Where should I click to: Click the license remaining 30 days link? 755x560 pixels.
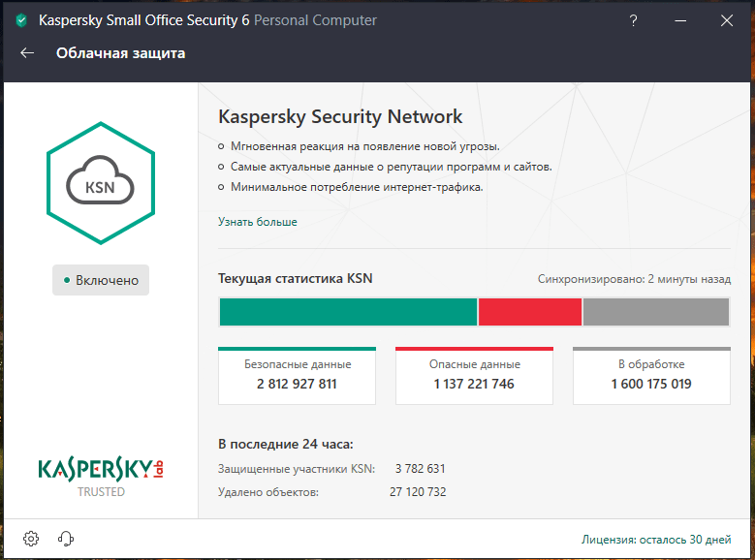click(x=656, y=540)
